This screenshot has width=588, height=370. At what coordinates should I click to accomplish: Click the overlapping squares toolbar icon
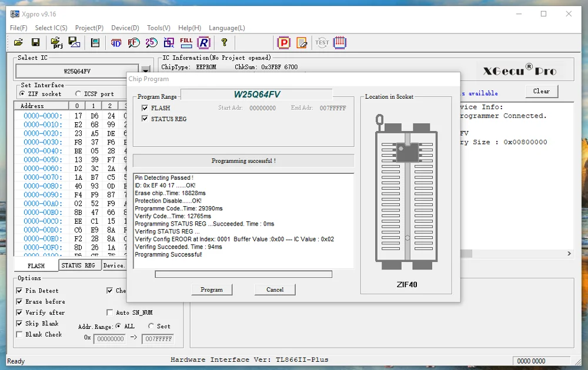click(169, 43)
